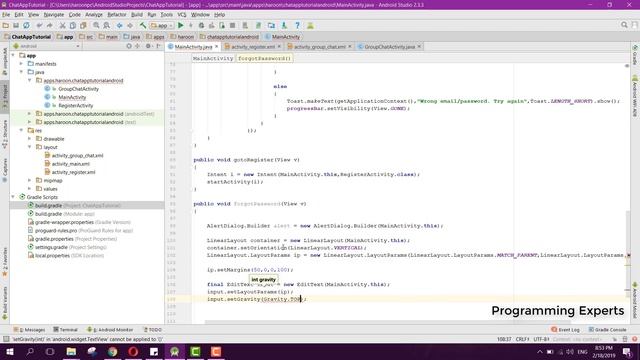
Task: Open the Refactor menu
Action: [117, 15]
